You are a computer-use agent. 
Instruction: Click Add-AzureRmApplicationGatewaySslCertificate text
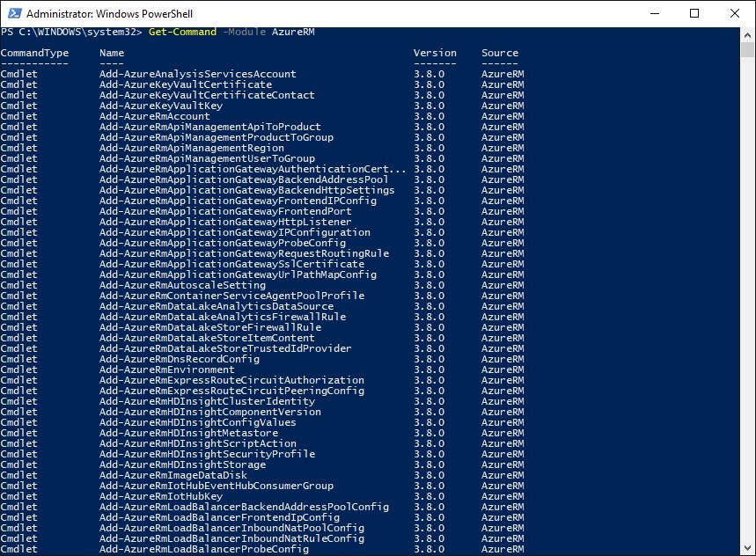click(x=232, y=265)
